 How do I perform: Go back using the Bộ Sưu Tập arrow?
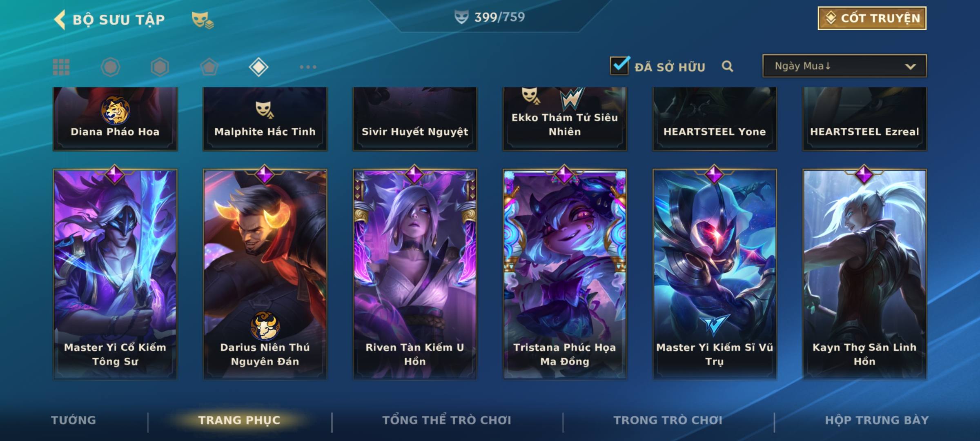60,20
